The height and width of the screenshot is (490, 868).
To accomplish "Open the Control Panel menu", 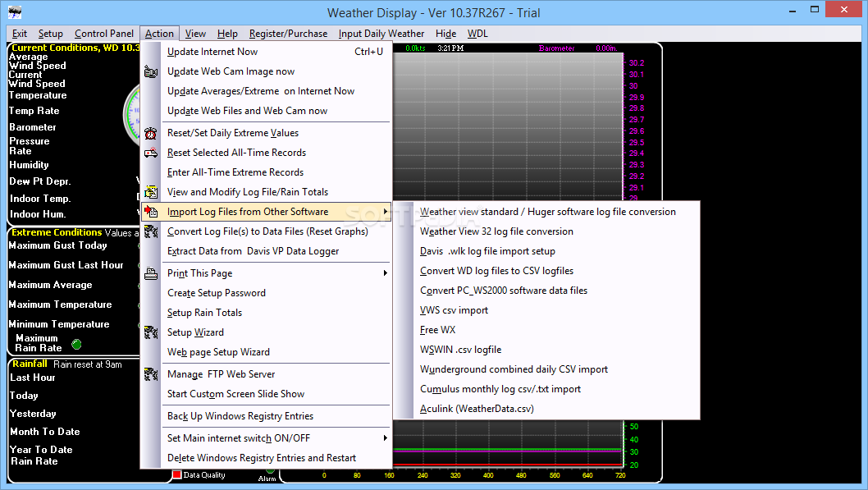I will point(104,34).
